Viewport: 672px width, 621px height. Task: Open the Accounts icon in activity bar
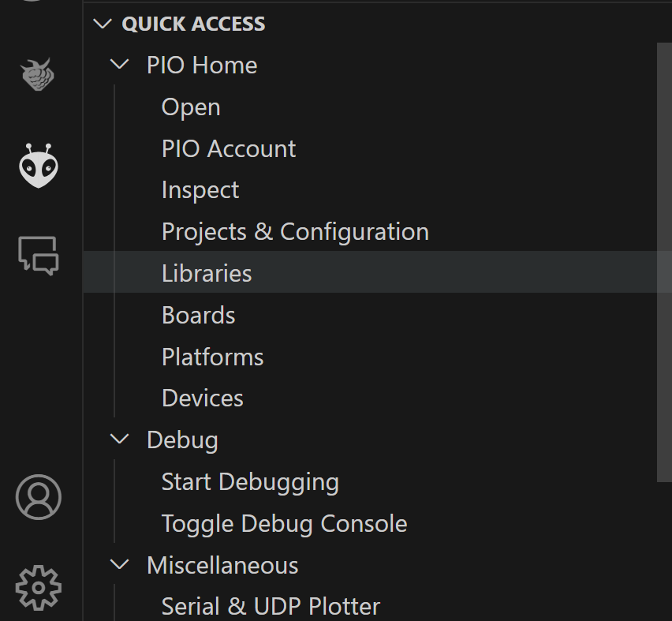(37, 497)
